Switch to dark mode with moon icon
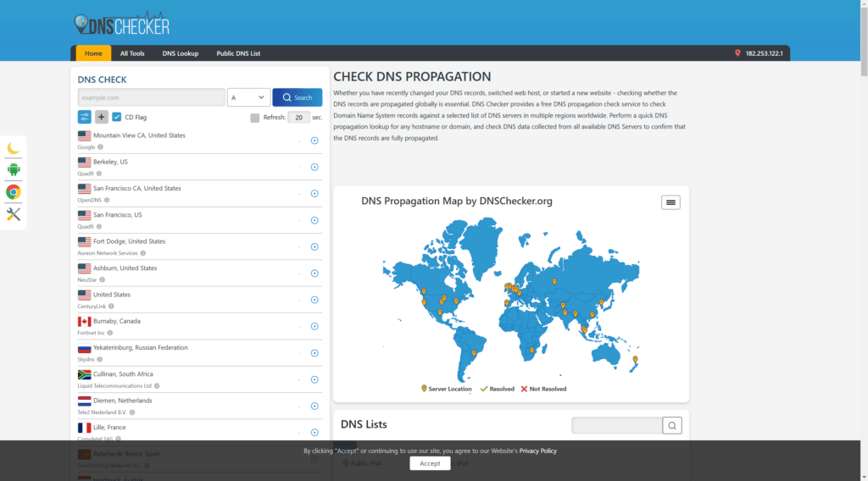 [14, 148]
